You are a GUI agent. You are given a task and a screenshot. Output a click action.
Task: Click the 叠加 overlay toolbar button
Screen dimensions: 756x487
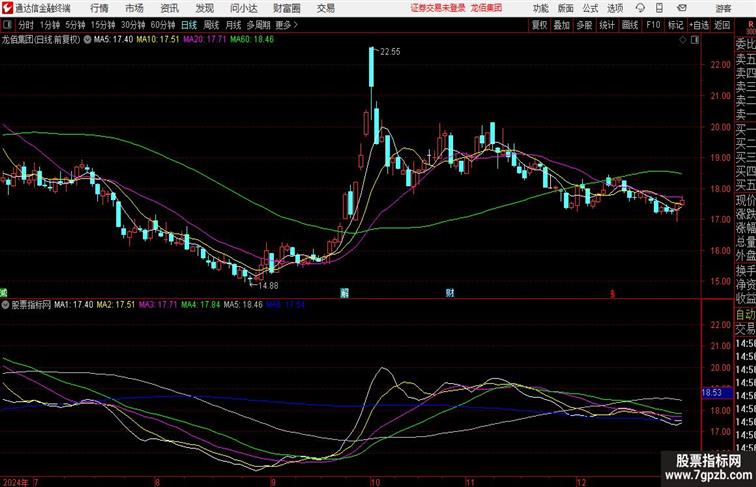[562, 25]
